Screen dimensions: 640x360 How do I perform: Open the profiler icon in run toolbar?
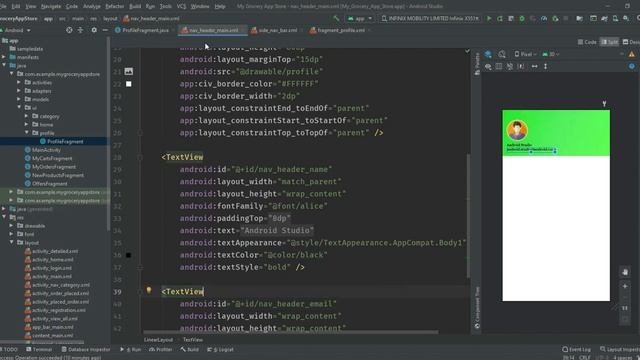(x=544, y=18)
